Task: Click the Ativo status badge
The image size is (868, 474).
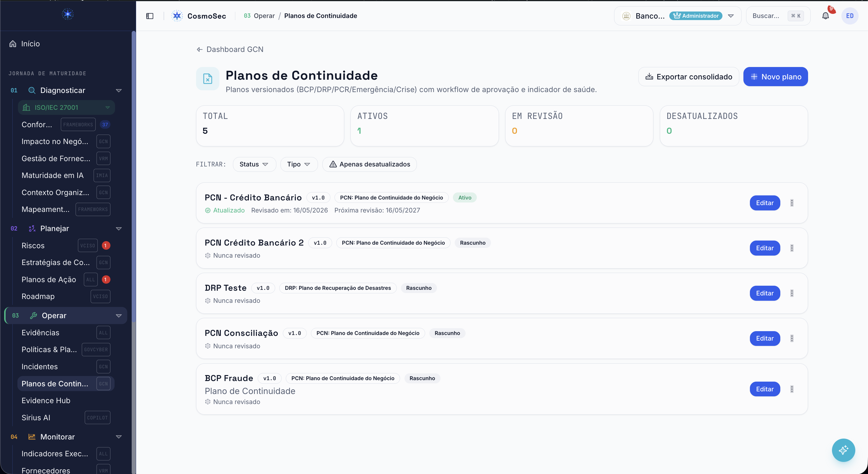Action: [x=465, y=197]
